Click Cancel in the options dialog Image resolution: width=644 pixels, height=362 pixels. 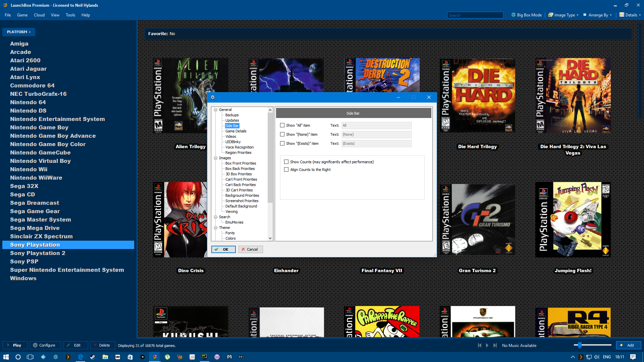tap(251, 249)
